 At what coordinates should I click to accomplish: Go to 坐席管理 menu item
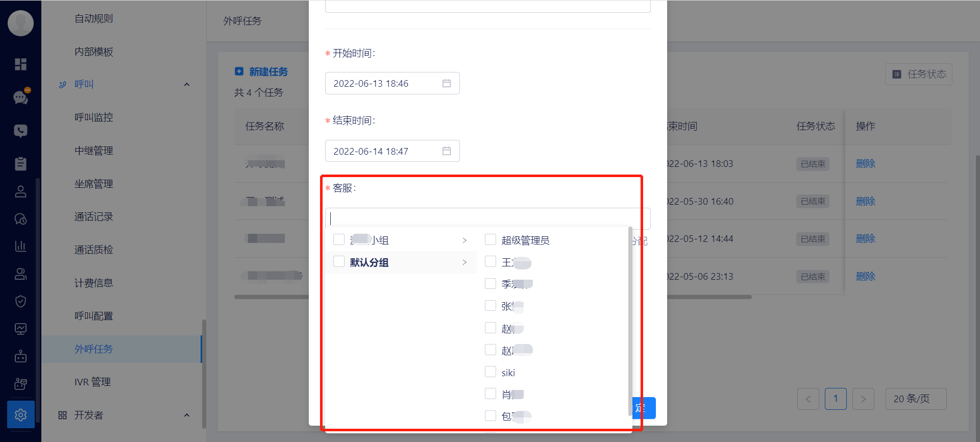[x=93, y=184]
